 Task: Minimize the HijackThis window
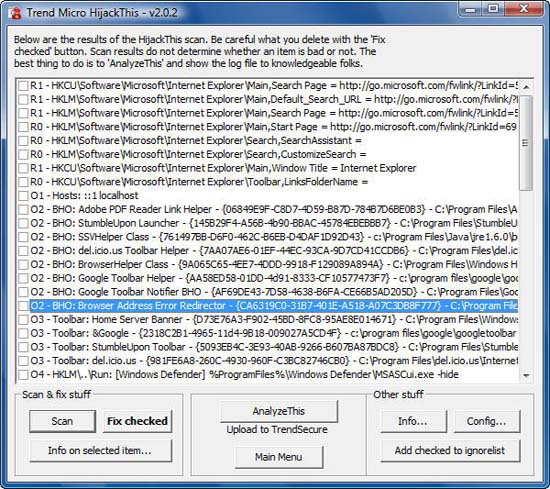[x=471, y=8]
